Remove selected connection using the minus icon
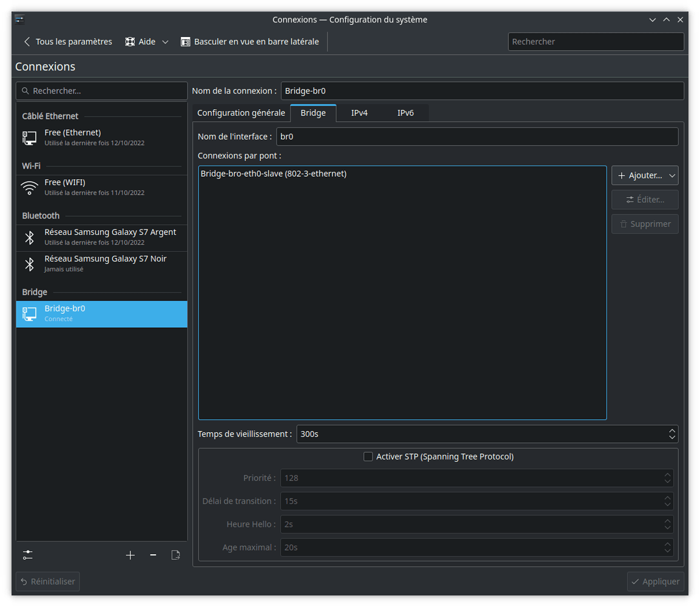 point(153,555)
